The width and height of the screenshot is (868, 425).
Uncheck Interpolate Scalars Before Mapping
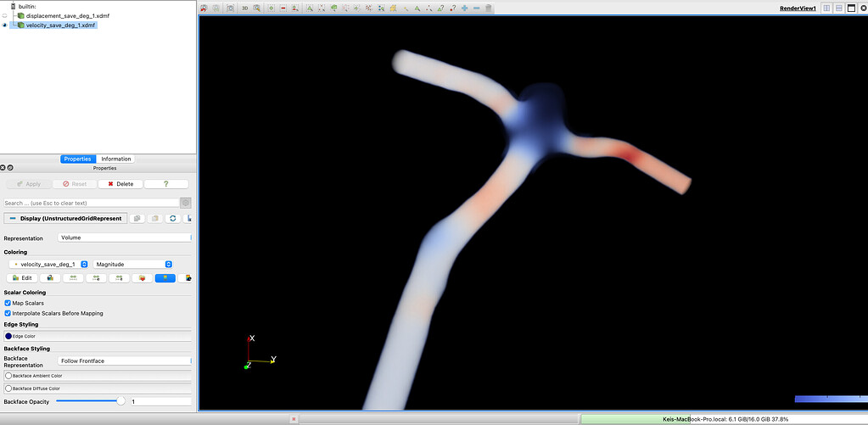pos(8,313)
